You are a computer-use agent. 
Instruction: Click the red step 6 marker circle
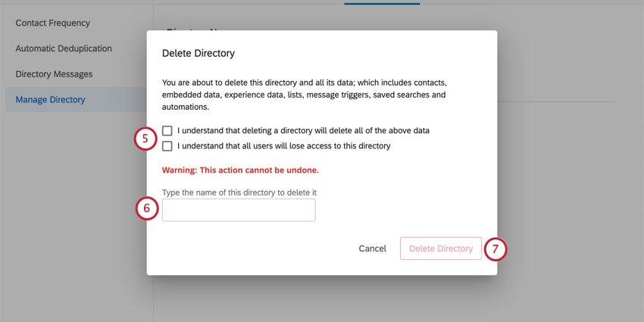(147, 208)
